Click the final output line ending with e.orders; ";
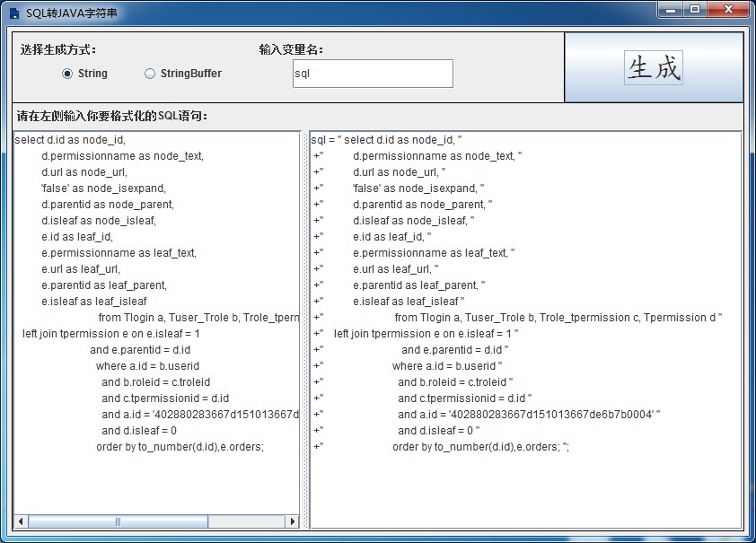 pyautogui.click(x=441, y=447)
